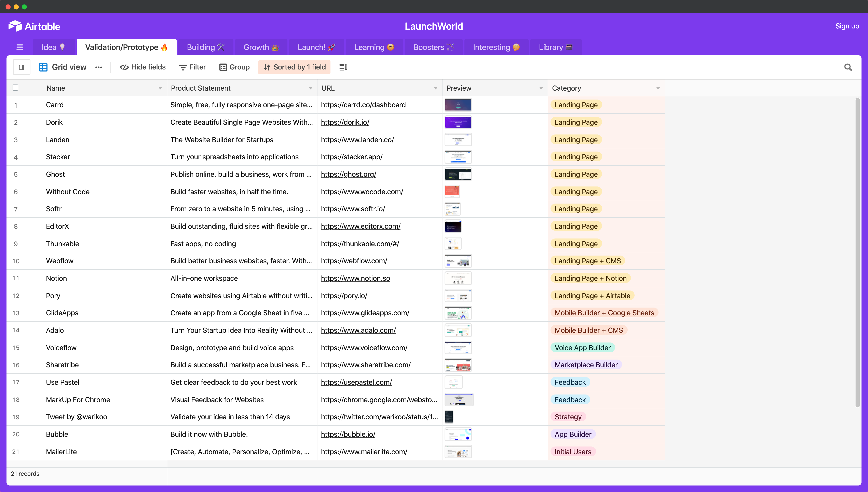Click the '21 records' summary text
This screenshot has width=868, height=492.
pyautogui.click(x=25, y=474)
